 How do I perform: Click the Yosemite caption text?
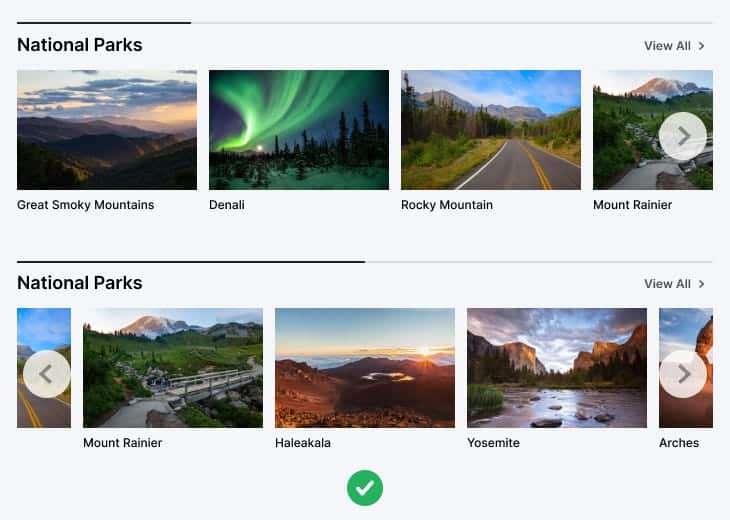click(x=494, y=443)
